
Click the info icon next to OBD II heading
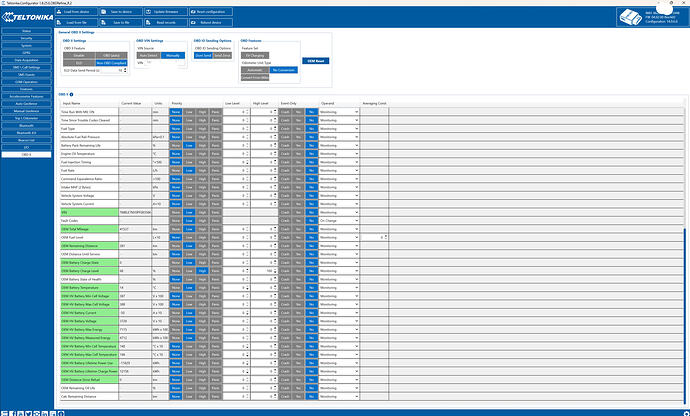tap(71, 94)
